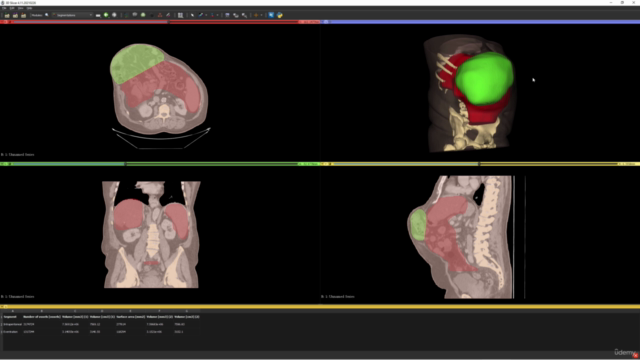Click the green segment in the 3D view
Screen dimensions: 640x360
pos(484,78)
